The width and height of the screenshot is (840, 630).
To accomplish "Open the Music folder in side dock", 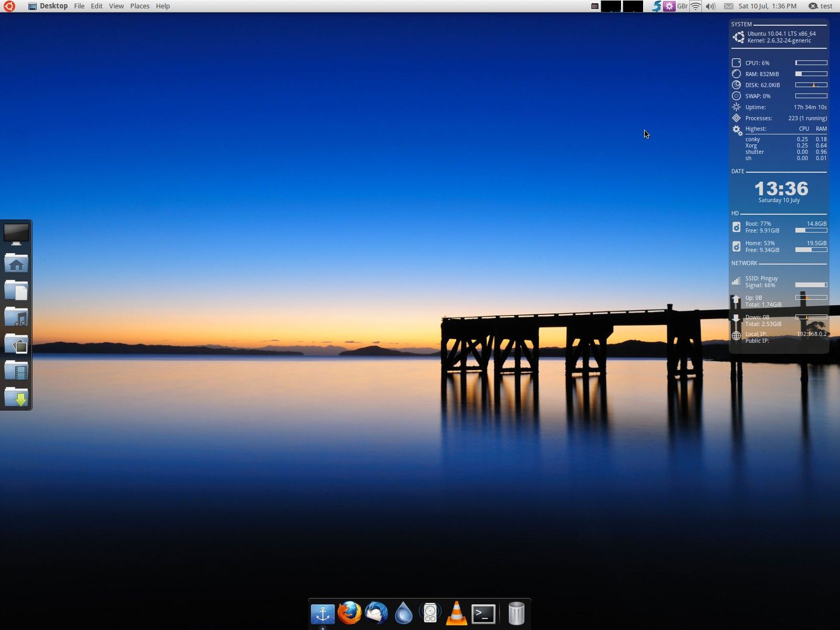I will [x=16, y=317].
